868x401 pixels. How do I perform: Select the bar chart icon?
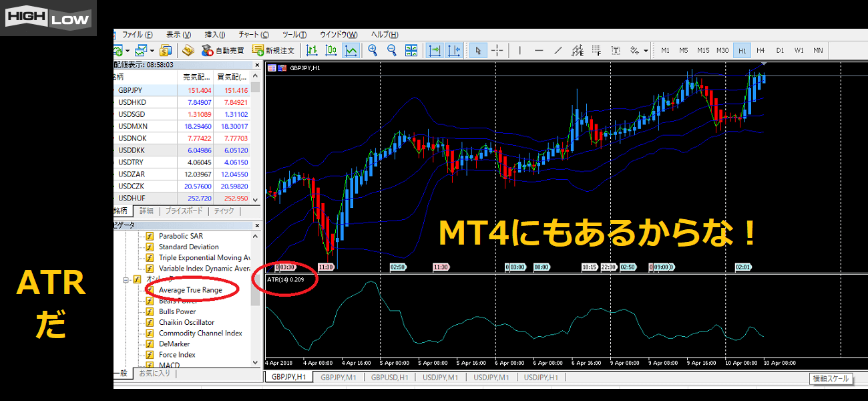(312, 50)
